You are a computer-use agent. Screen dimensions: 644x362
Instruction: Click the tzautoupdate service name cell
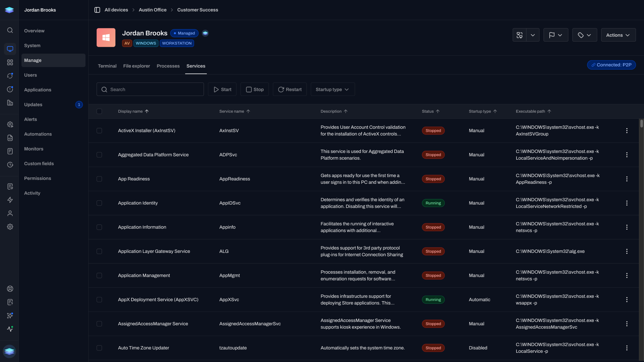pyautogui.click(x=233, y=348)
